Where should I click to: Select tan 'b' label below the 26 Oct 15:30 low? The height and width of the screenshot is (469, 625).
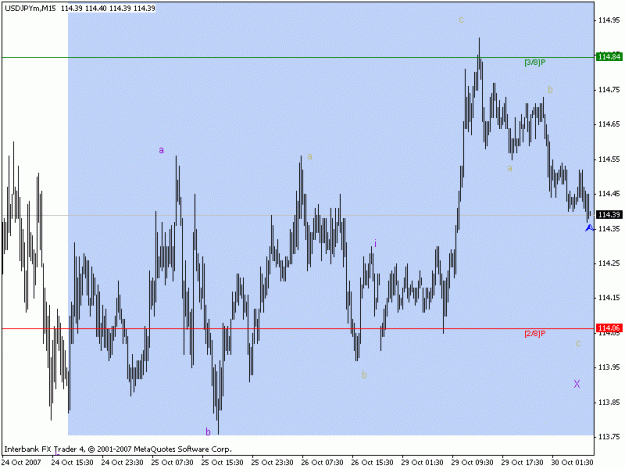(364, 375)
